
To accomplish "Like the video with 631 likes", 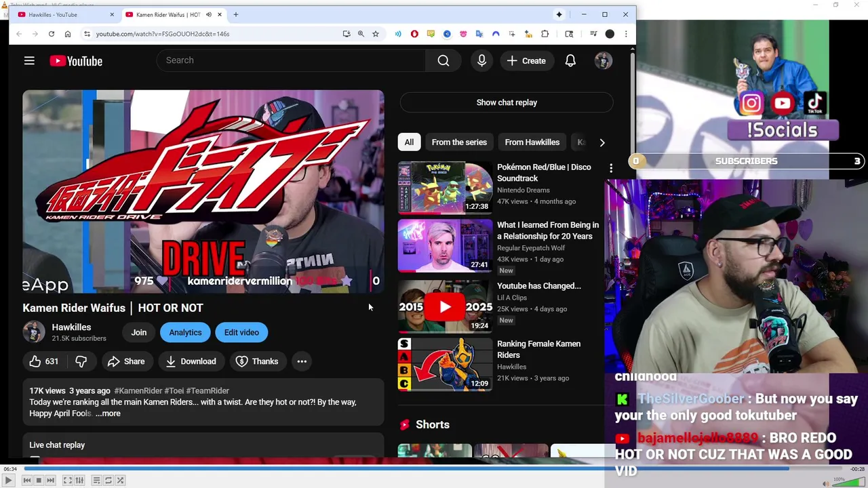I will (43, 361).
